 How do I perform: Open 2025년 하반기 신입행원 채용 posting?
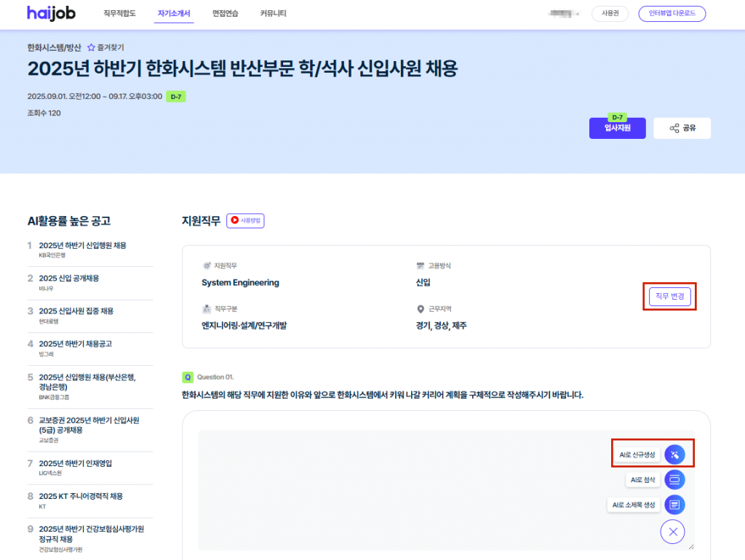pyautogui.click(x=83, y=246)
